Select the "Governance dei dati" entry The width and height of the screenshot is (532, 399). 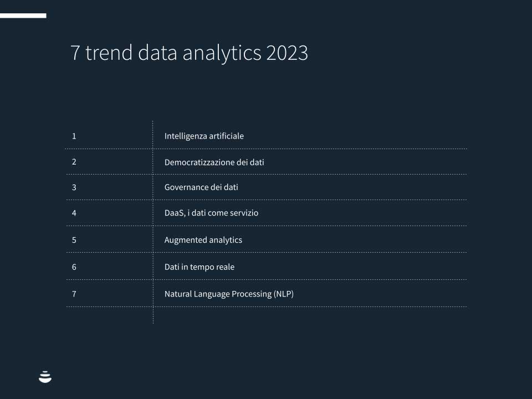click(201, 187)
